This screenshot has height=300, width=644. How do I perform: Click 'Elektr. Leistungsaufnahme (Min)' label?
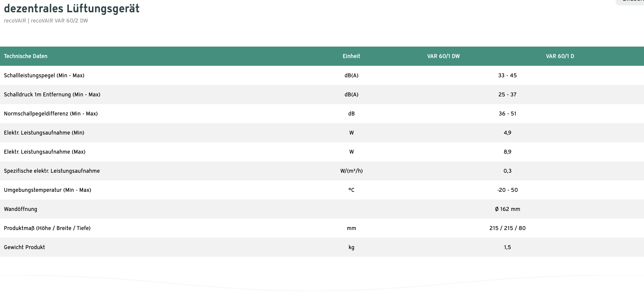[44, 133]
